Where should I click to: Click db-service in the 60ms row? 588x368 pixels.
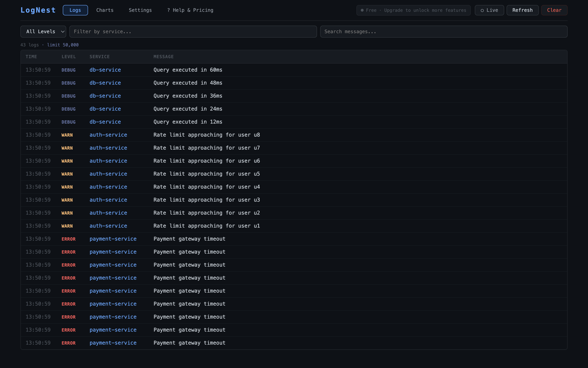[105, 70]
